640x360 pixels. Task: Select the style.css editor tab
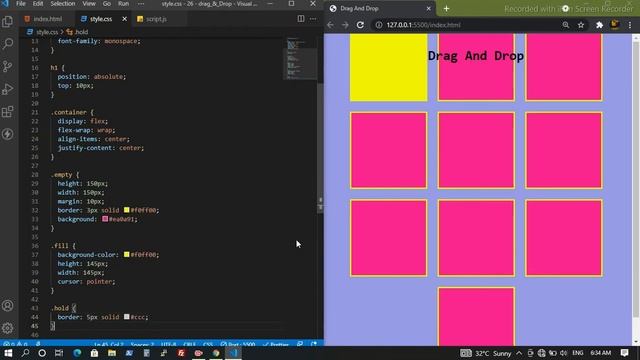(101, 19)
